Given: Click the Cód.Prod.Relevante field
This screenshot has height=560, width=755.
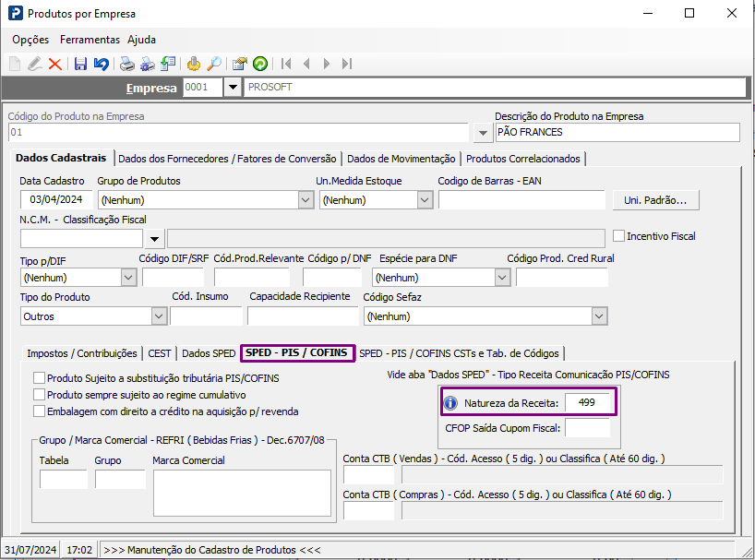Looking at the screenshot, I should click(252, 278).
